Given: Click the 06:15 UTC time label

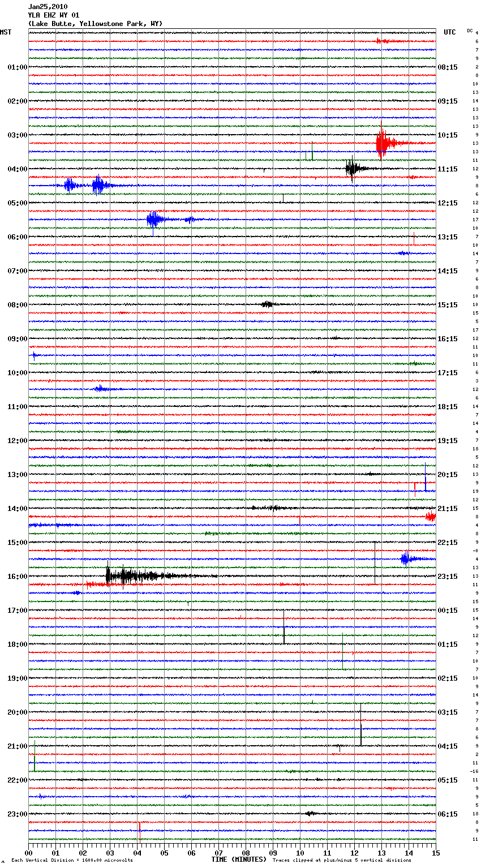Looking at the screenshot, I should (x=448, y=814).
